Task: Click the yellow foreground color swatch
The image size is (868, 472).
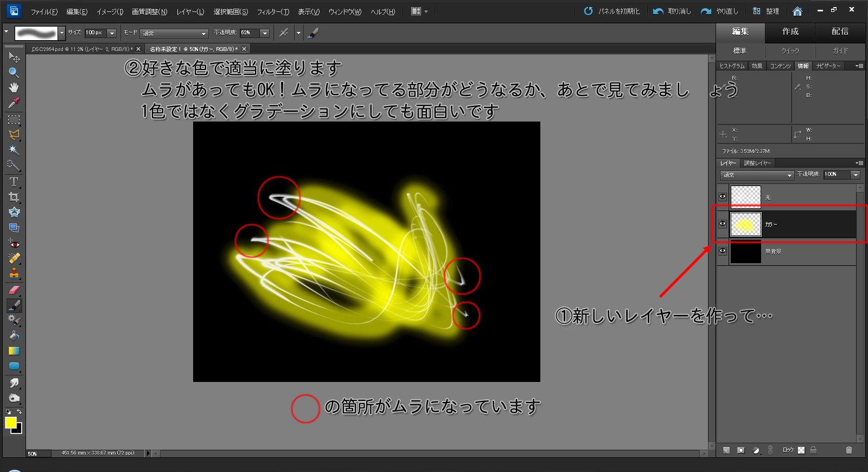Action: 10,422
